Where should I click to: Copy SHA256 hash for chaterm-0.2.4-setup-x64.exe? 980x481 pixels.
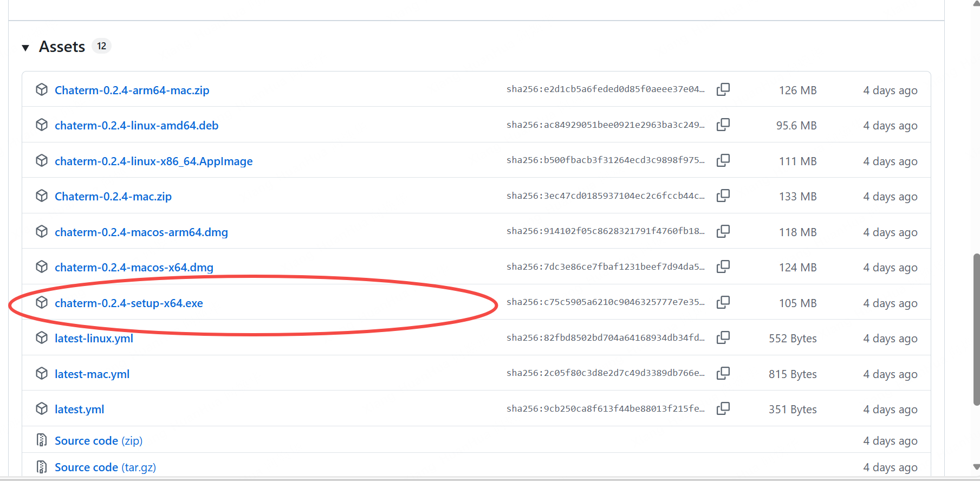[723, 302]
